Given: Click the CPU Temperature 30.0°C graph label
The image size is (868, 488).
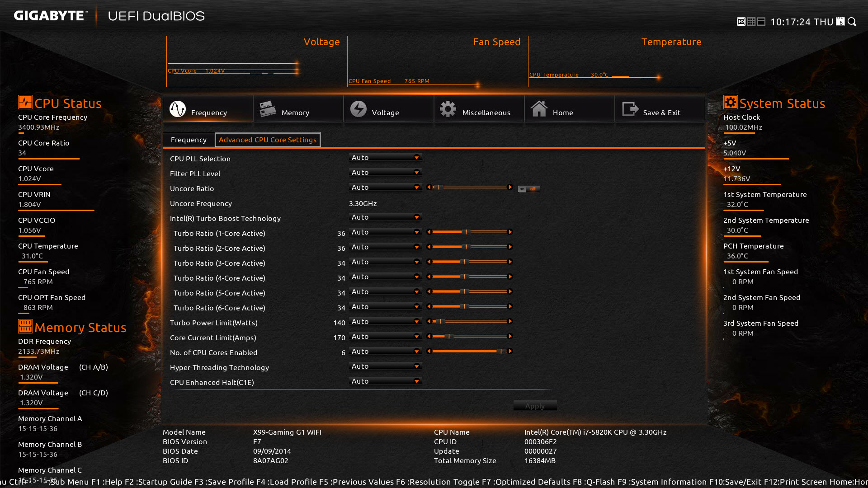Looking at the screenshot, I should pos(569,75).
